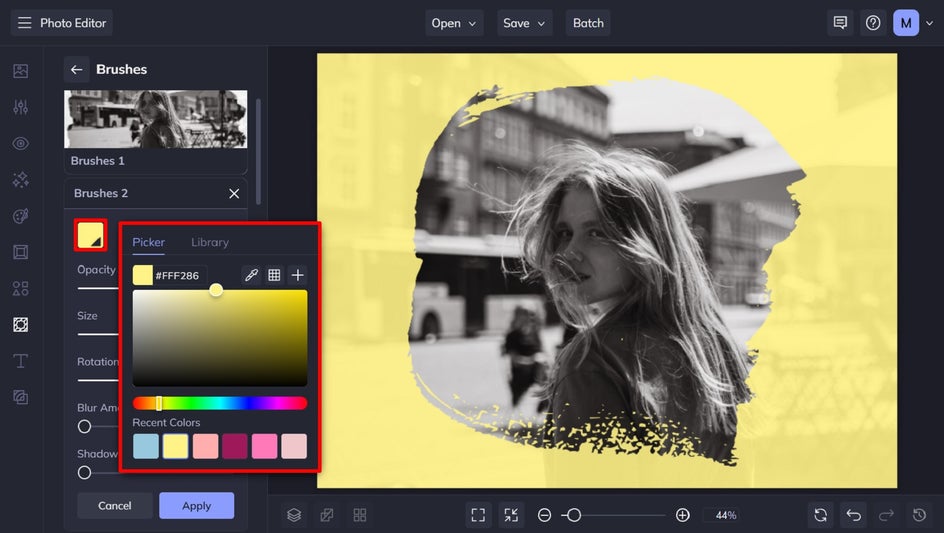Screen dimensions: 944x533
Task: Click fit to screen icon
Action: point(478,515)
